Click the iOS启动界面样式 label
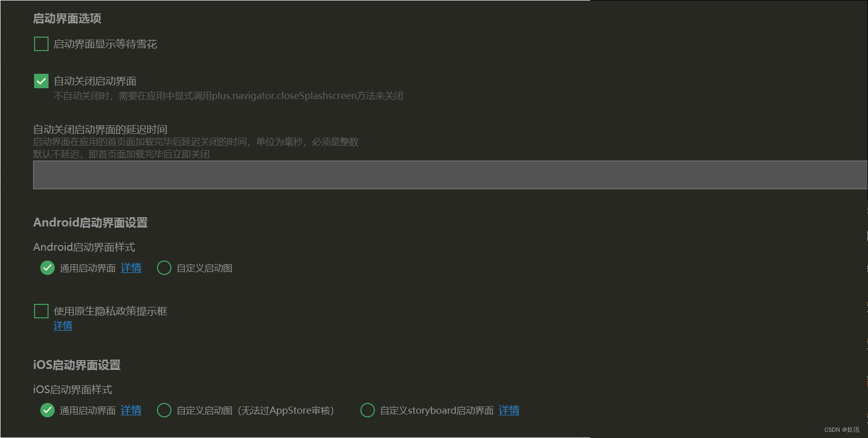Image resolution: width=868 pixels, height=438 pixels. click(73, 390)
